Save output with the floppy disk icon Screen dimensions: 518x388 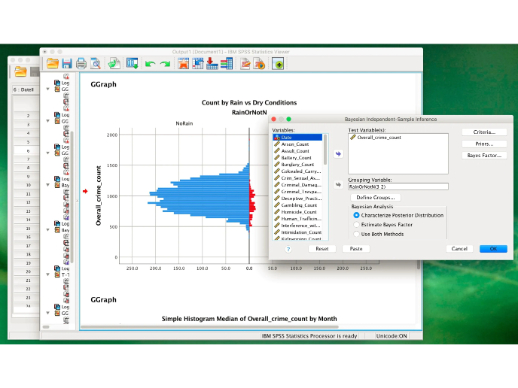coord(67,63)
